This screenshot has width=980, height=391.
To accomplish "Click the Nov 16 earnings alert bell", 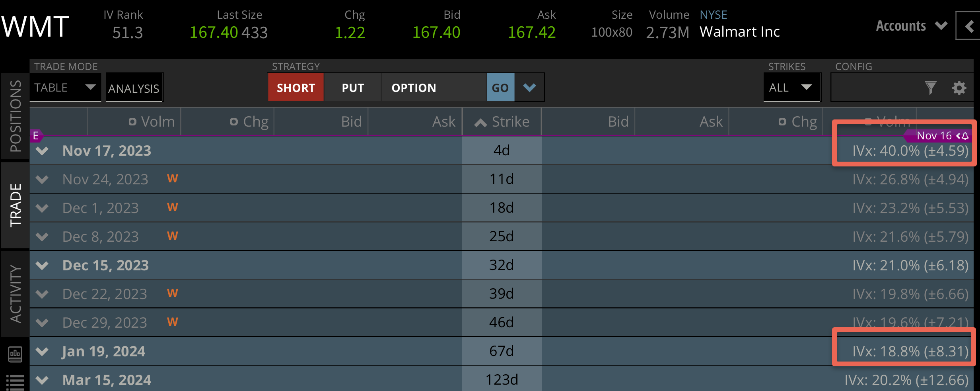I will click(x=965, y=136).
